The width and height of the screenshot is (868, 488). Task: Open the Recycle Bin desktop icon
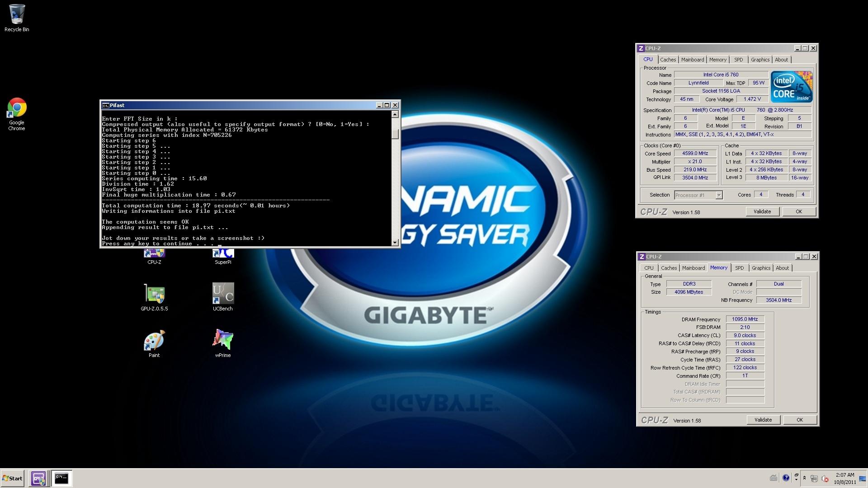pos(17,18)
